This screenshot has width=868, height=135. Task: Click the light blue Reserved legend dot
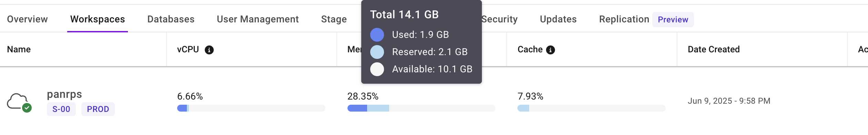pyautogui.click(x=377, y=52)
